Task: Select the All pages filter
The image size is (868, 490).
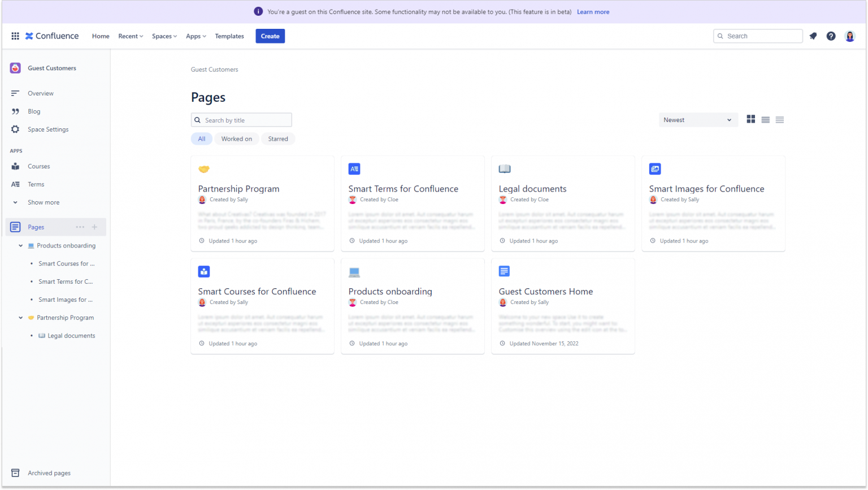Action: click(202, 138)
